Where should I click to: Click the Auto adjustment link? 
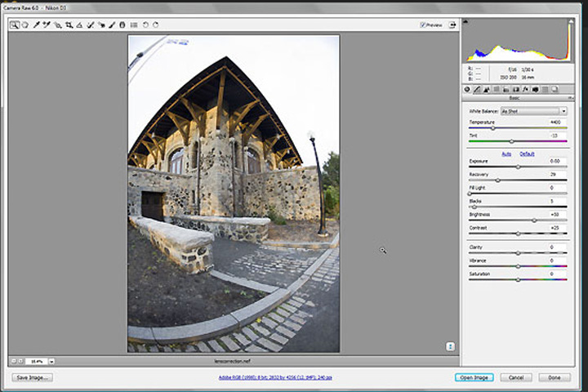pos(506,154)
